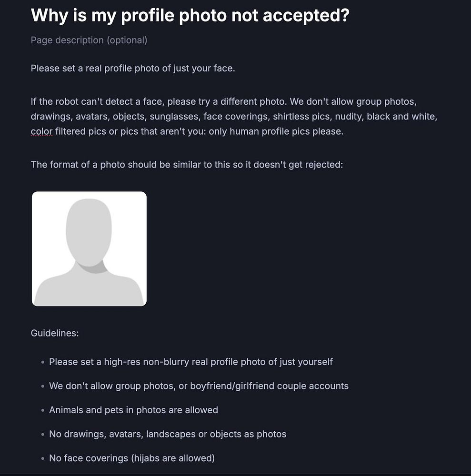Click the page title 'Why is my profile photo not accepted?'
The height and width of the screenshot is (476, 471).
(190, 15)
